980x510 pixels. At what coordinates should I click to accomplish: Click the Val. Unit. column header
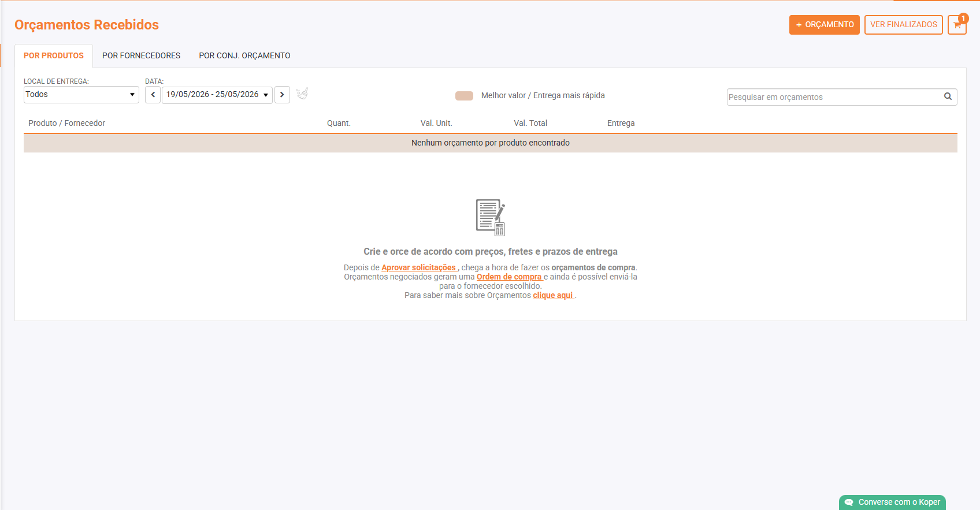436,123
